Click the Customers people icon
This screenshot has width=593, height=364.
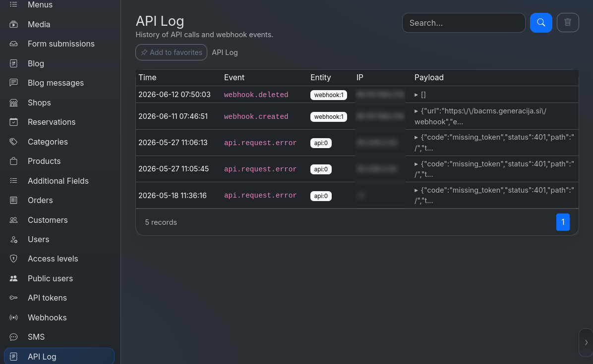pos(13,220)
